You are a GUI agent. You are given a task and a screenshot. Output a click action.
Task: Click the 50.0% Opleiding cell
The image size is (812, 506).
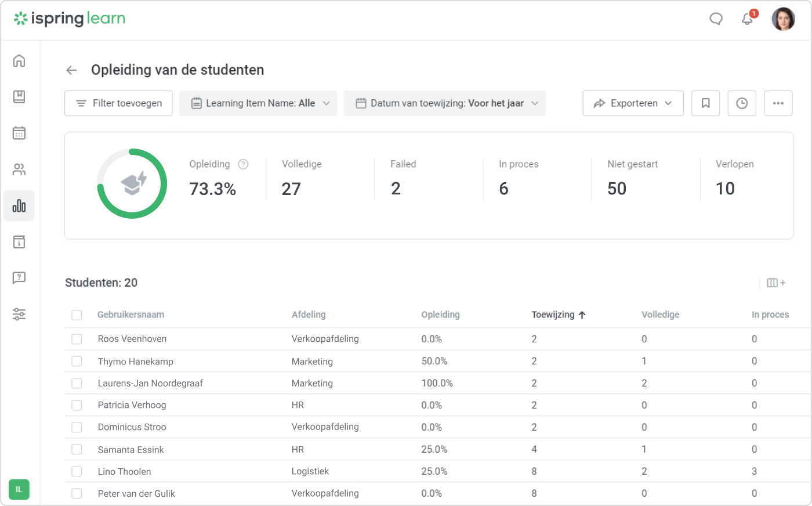[x=434, y=361]
